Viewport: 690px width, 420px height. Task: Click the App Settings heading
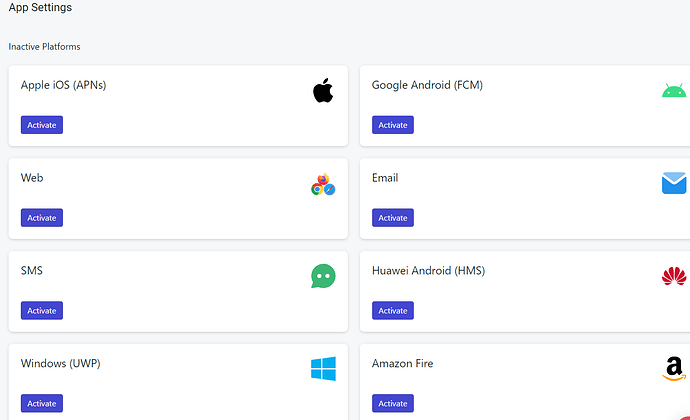click(x=40, y=7)
